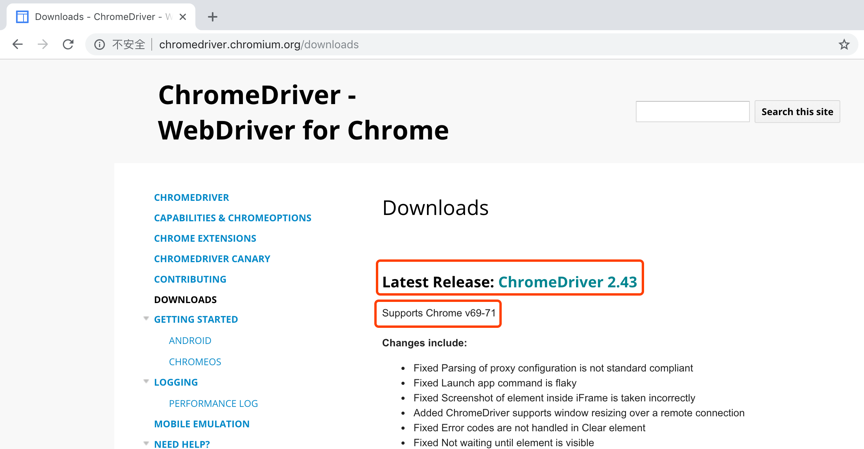The height and width of the screenshot is (449, 864).
Task: Open the Performance Log sub-page
Action: [213, 403]
